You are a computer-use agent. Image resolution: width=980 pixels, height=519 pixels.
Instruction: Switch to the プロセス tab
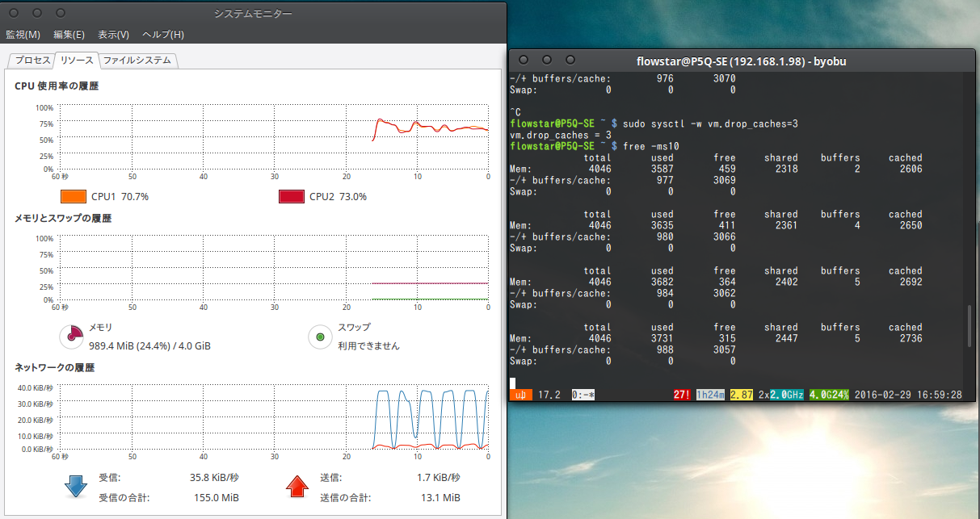(32, 60)
